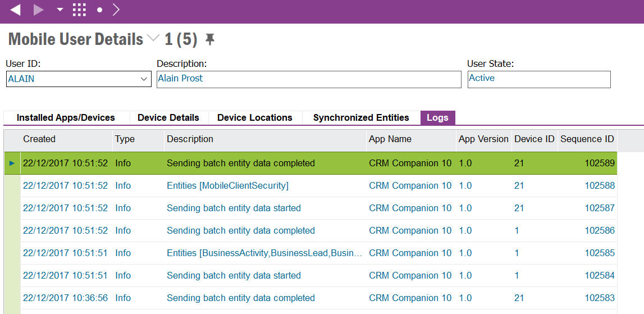
Task: Open the Synchronized Entities tab
Action: click(361, 117)
